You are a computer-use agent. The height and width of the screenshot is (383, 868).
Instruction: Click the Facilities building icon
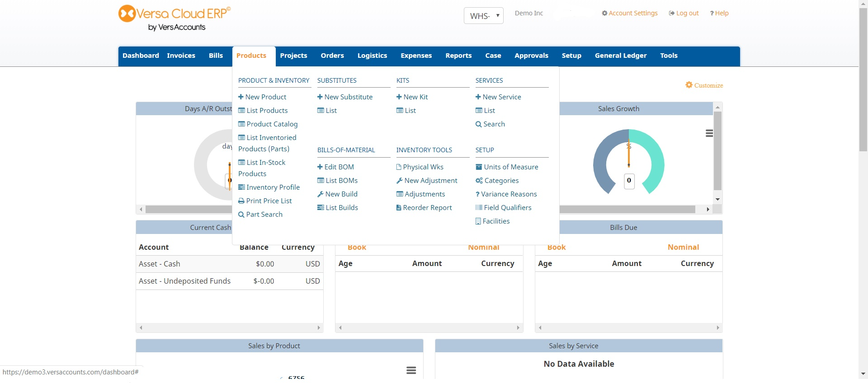[478, 221]
